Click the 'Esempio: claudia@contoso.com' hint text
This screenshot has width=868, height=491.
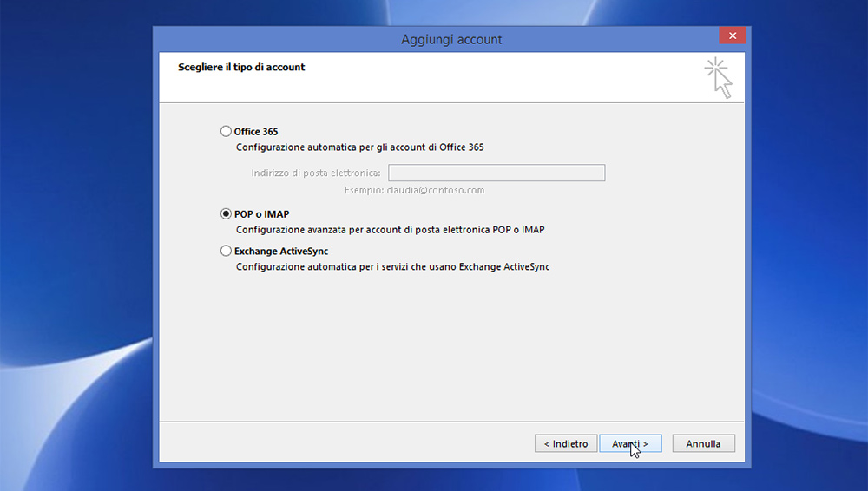[414, 191]
